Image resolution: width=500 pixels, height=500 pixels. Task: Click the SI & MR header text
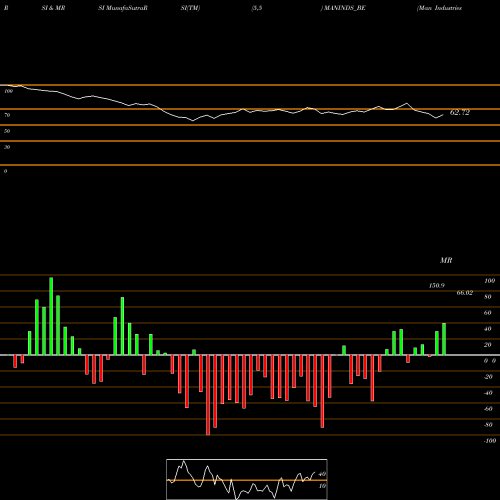pyautogui.click(x=53, y=8)
